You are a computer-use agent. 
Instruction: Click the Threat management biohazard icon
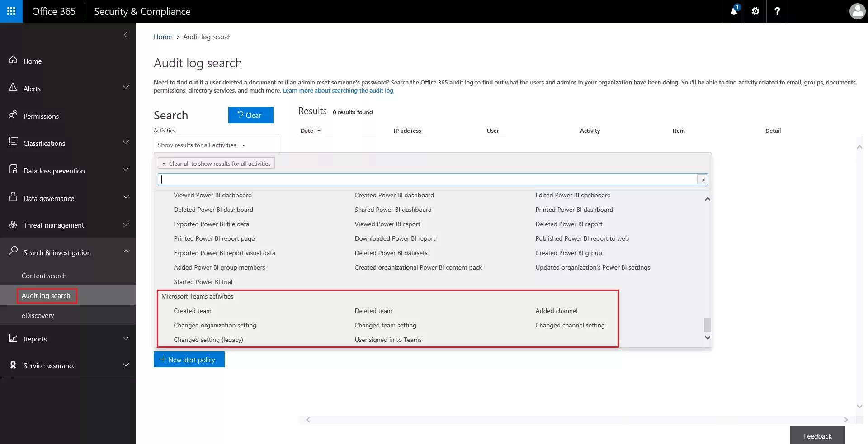[13, 224]
